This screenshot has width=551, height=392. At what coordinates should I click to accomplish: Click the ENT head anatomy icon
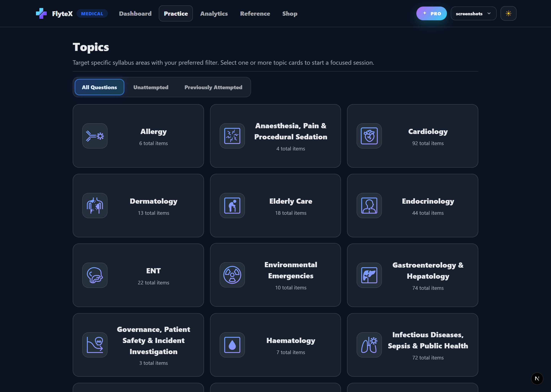coord(95,275)
